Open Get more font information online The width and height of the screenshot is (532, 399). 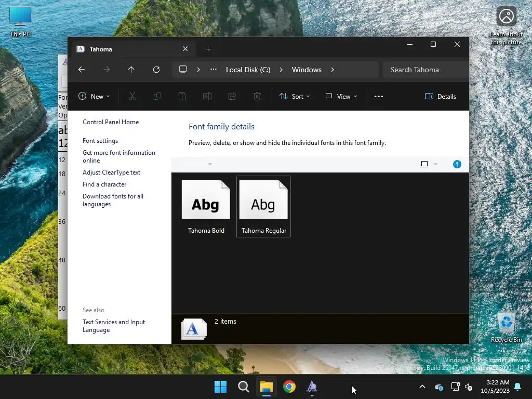tap(119, 156)
